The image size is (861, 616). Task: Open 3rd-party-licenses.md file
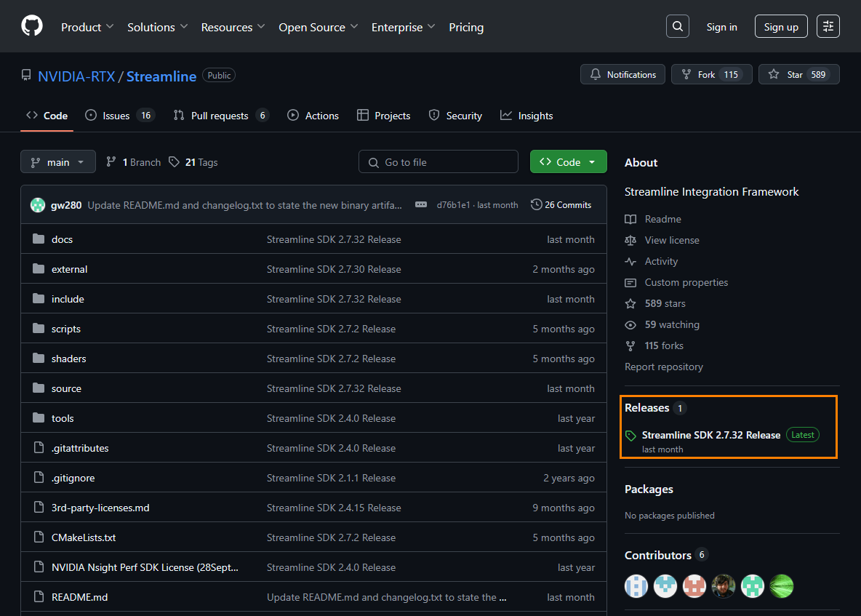(x=100, y=508)
